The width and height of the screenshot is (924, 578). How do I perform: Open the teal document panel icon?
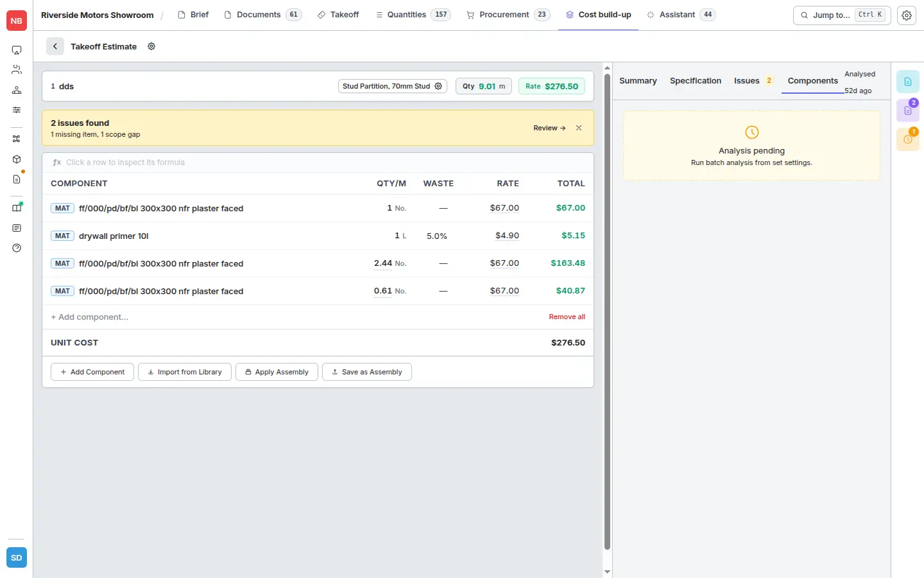tap(908, 82)
